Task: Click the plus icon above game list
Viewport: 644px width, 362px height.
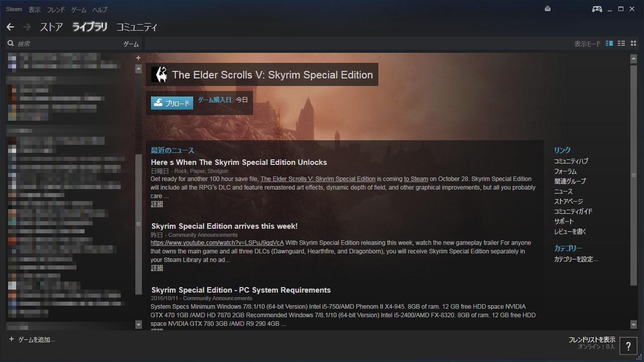Action: pyautogui.click(x=138, y=58)
